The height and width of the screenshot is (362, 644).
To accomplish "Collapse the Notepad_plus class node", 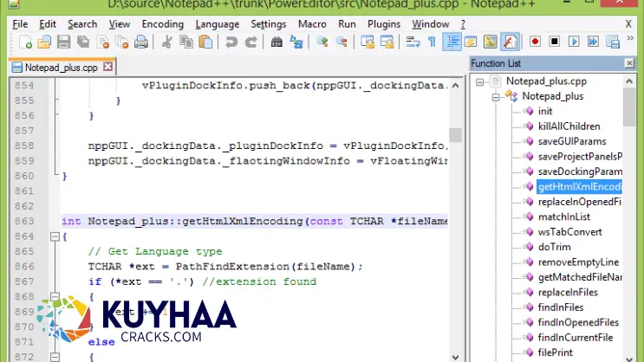I will tap(496, 97).
